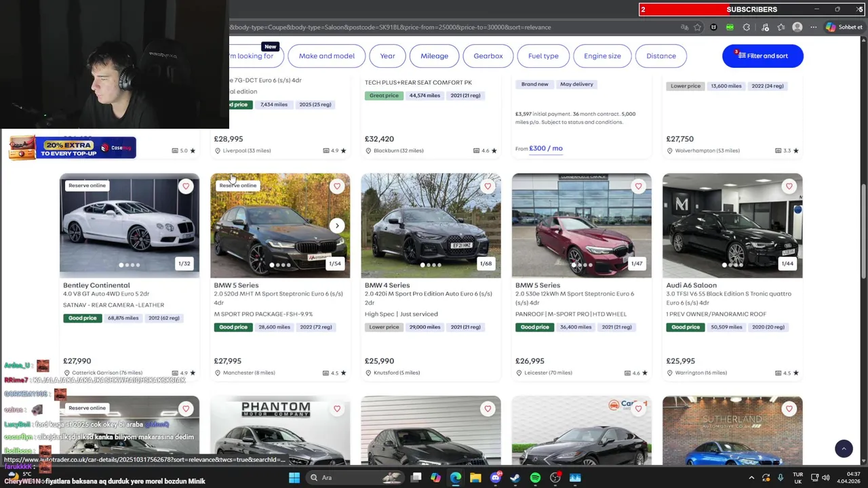Save the Bentley Continental listing with heart icon
Screen dimensions: 868x488
tap(186, 186)
